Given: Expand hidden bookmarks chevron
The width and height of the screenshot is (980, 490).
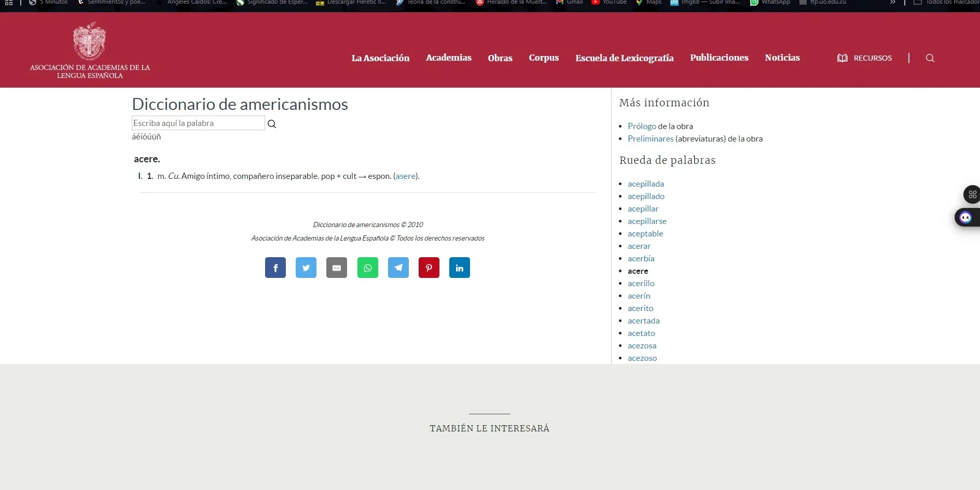Looking at the screenshot, I should click(x=892, y=3).
